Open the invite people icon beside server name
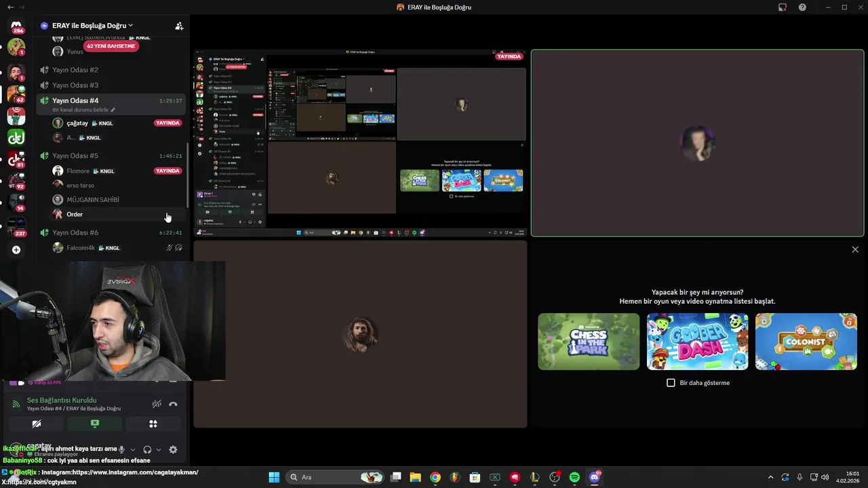 (179, 26)
